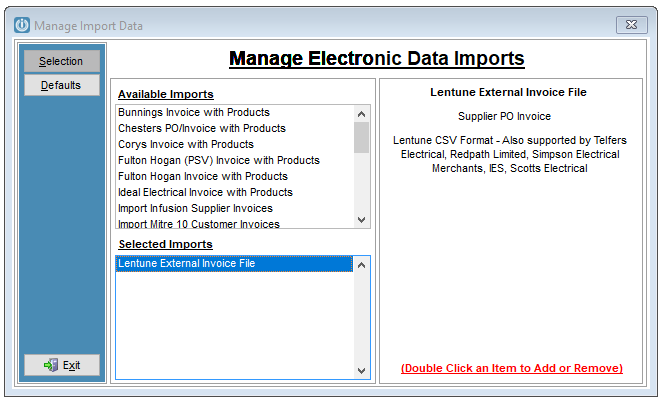Click the Exit door icon
663x403 pixels.
51,365
